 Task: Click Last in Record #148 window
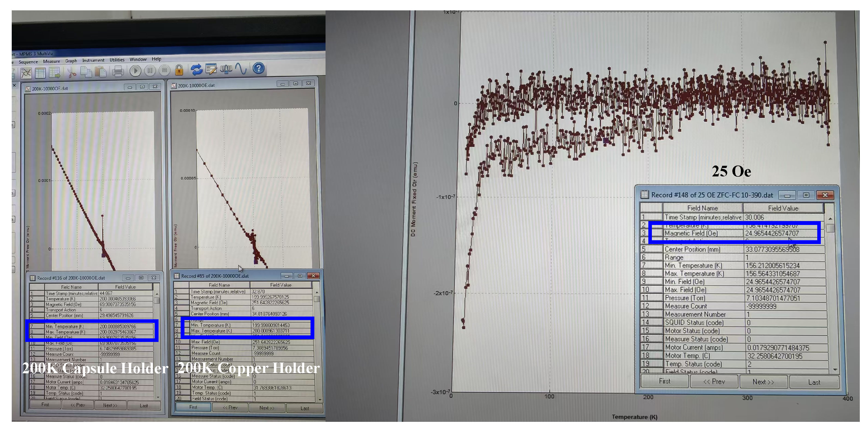click(814, 382)
